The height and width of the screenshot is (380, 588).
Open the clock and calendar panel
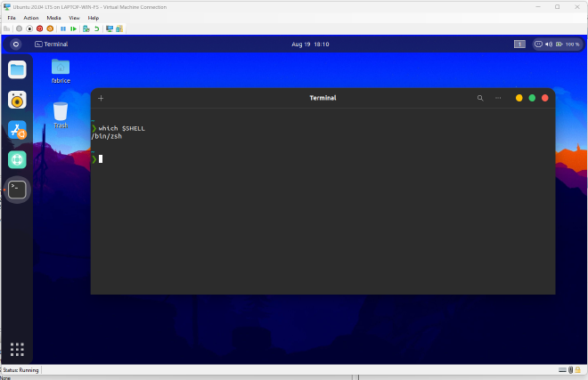pos(310,44)
